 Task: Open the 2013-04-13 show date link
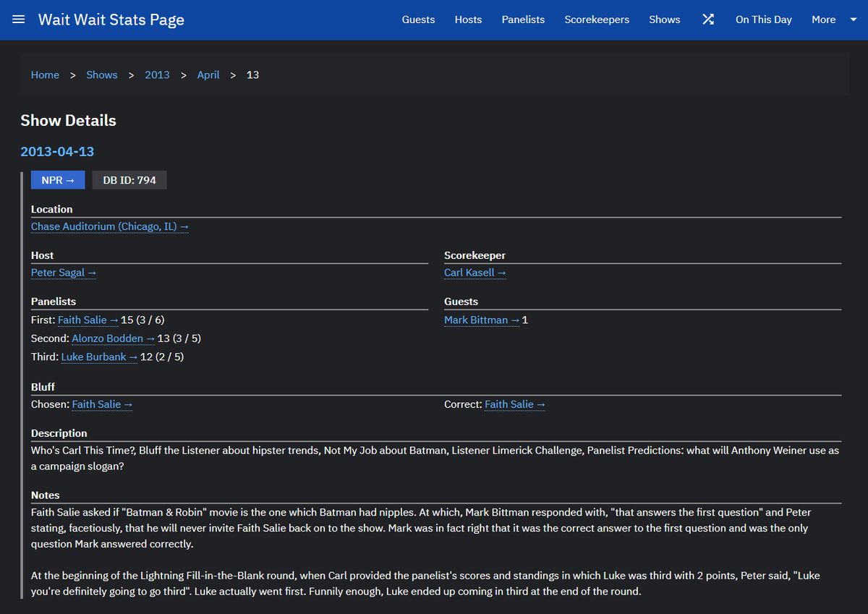point(57,151)
